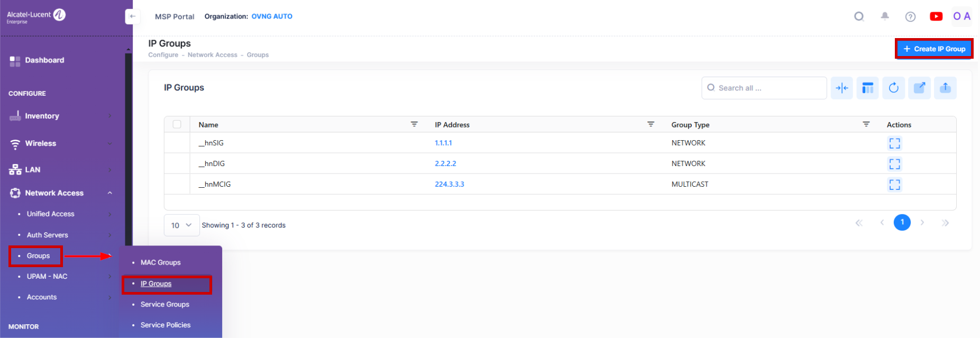Click the Create IP Group button
980x338 pixels.
point(933,49)
